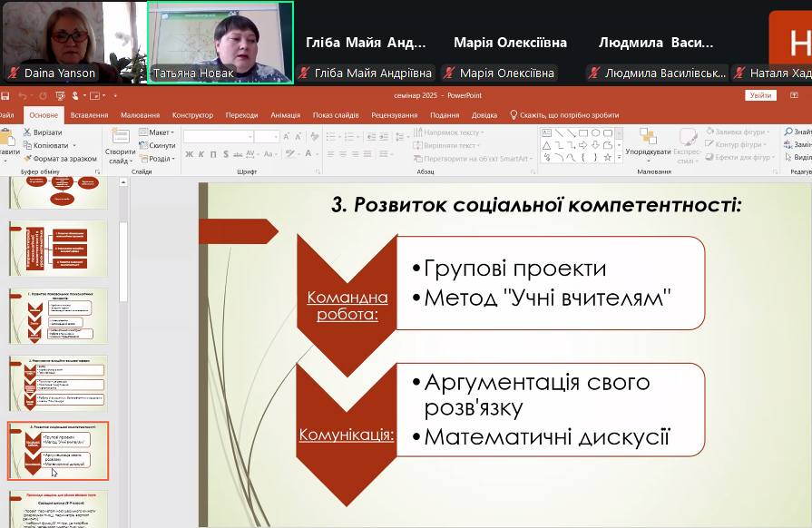Toggle bold formatting with Ж button
The height and width of the screenshot is (528, 812).
click(189, 154)
